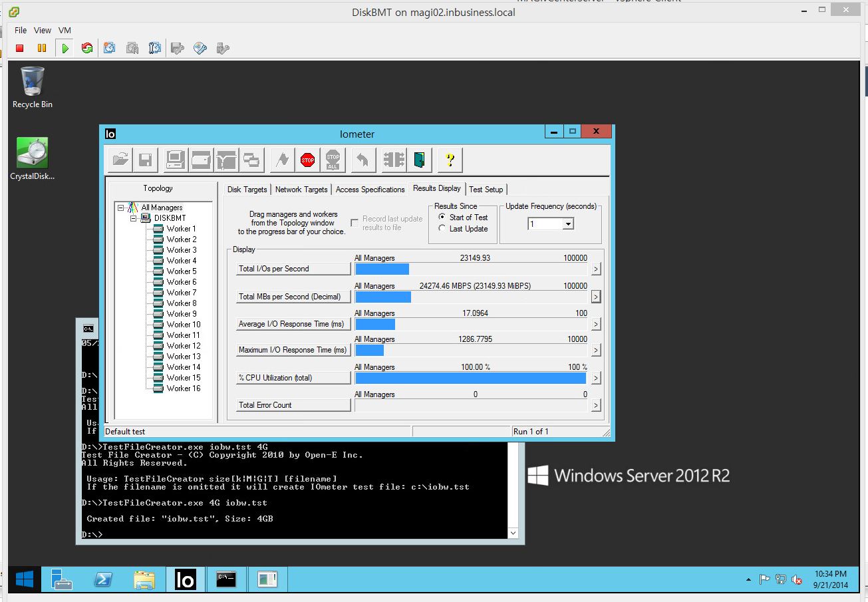Image resolution: width=868 pixels, height=602 pixels.
Task: Click the Total I/Os per Second progress bar
Action: (x=471, y=269)
